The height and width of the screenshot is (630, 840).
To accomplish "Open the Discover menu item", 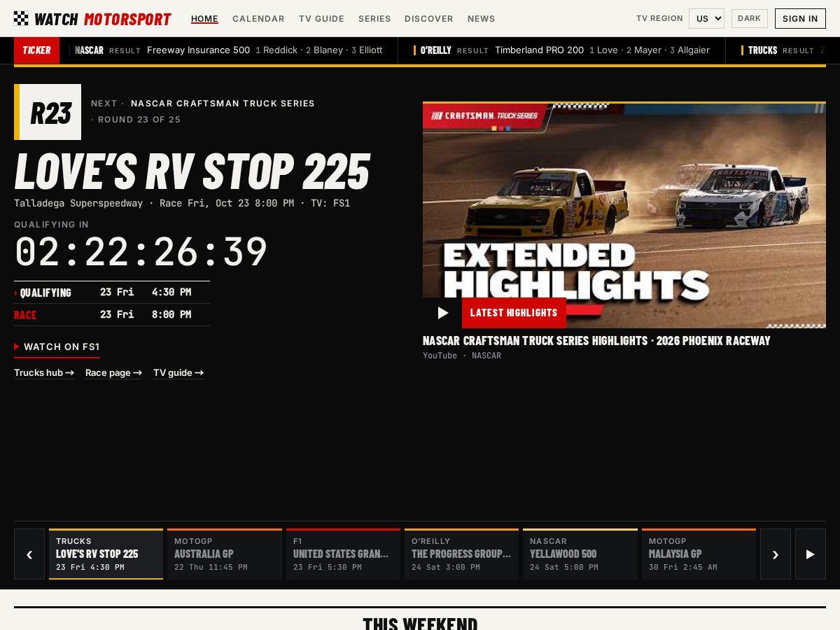I will point(429,19).
